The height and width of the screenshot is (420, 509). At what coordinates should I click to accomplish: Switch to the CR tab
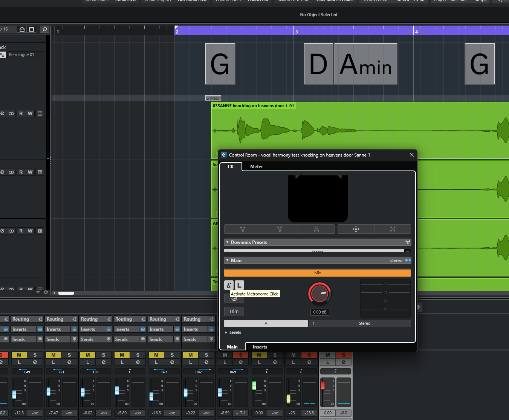pyautogui.click(x=231, y=167)
